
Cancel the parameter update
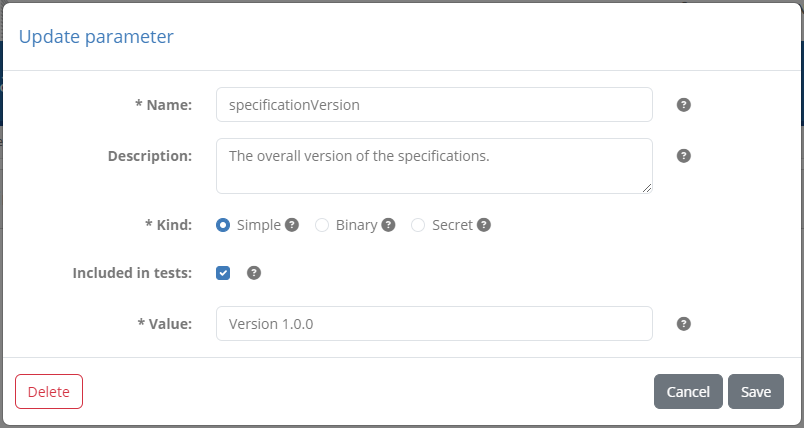pos(688,392)
